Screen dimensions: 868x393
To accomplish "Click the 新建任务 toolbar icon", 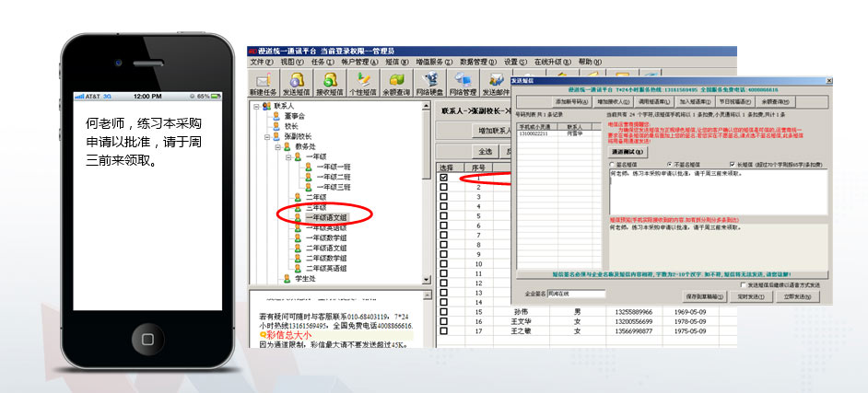I will [x=263, y=83].
